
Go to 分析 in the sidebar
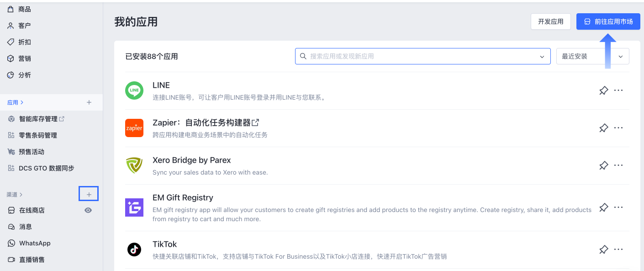click(x=25, y=75)
